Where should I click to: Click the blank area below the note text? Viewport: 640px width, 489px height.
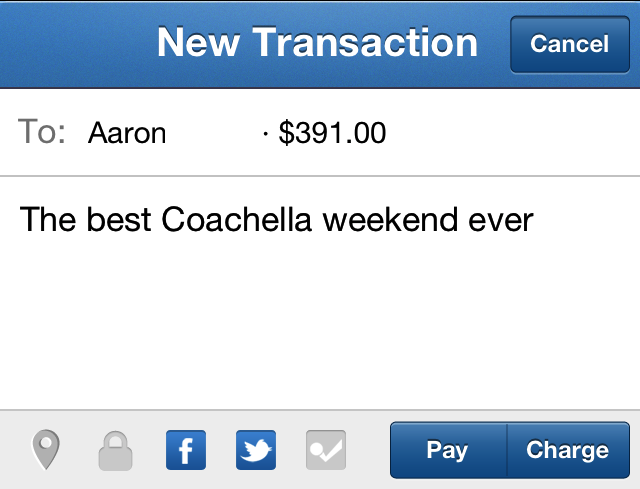(x=320, y=330)
